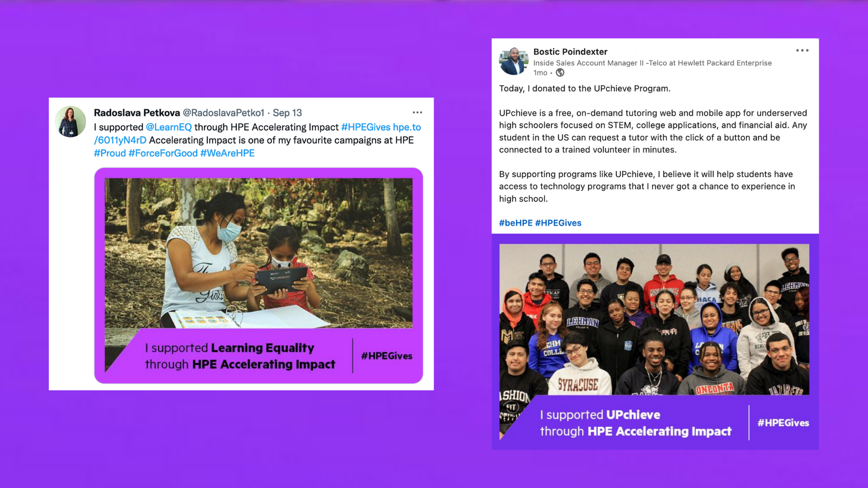868x488 pixels.
Task: Click the Sep 13 tweet timestamp
Action: [287, 113]
